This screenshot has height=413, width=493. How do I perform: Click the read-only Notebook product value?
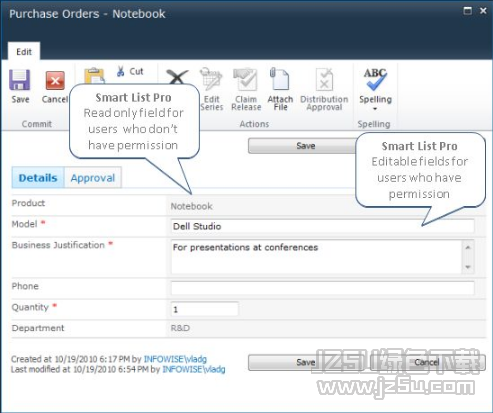(x=191, y=206)
